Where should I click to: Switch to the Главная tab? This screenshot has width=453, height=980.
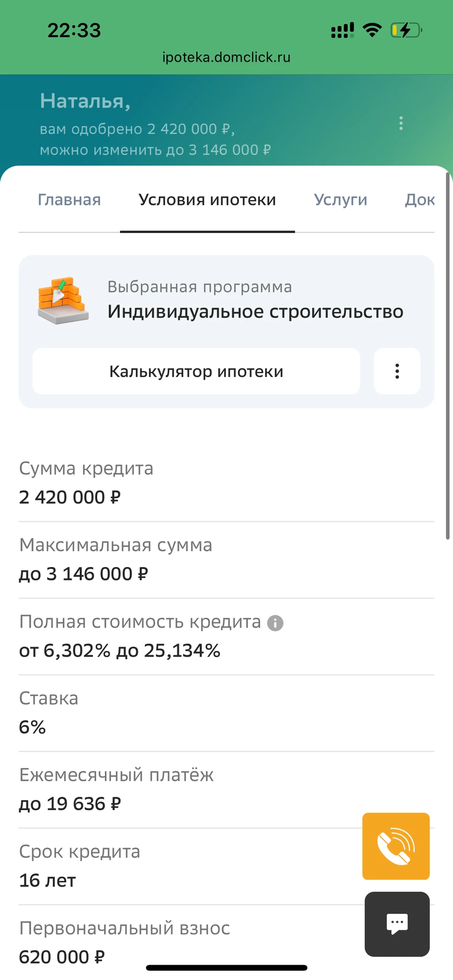click(69, 200)
